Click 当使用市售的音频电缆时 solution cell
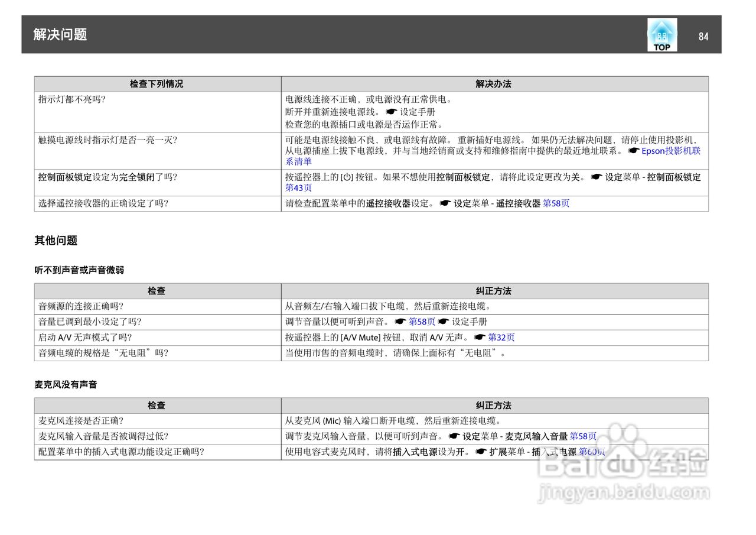 495,353
